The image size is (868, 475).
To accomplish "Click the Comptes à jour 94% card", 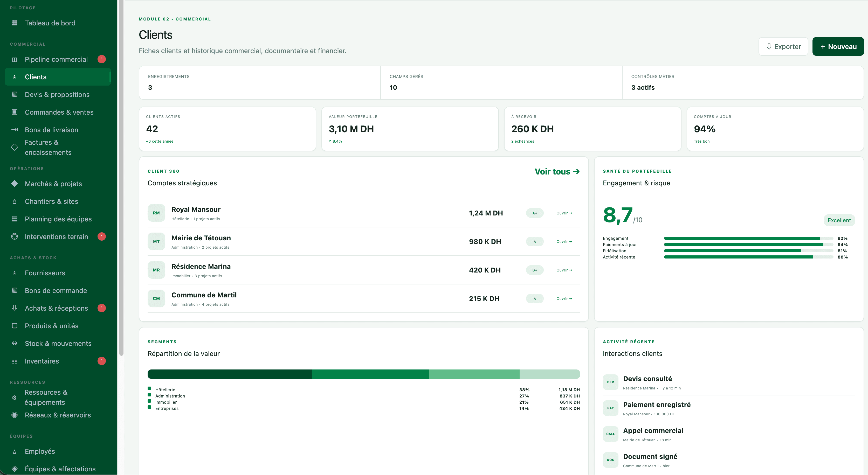I will click(x=775, y=129).
